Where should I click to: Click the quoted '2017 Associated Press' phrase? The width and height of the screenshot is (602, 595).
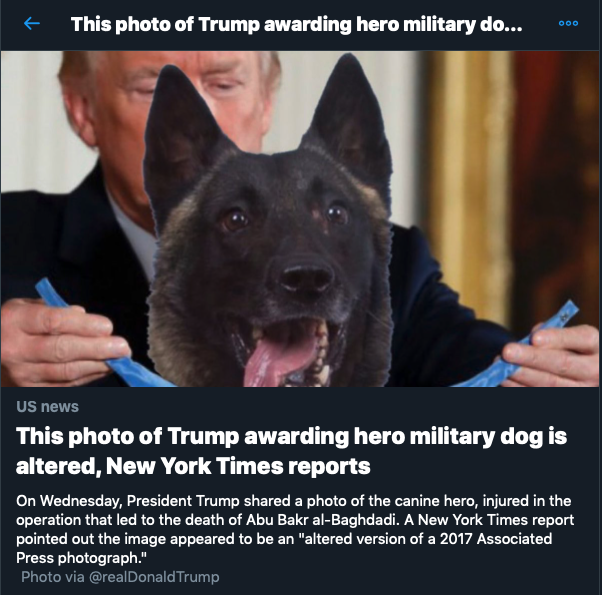click(496, 539)
